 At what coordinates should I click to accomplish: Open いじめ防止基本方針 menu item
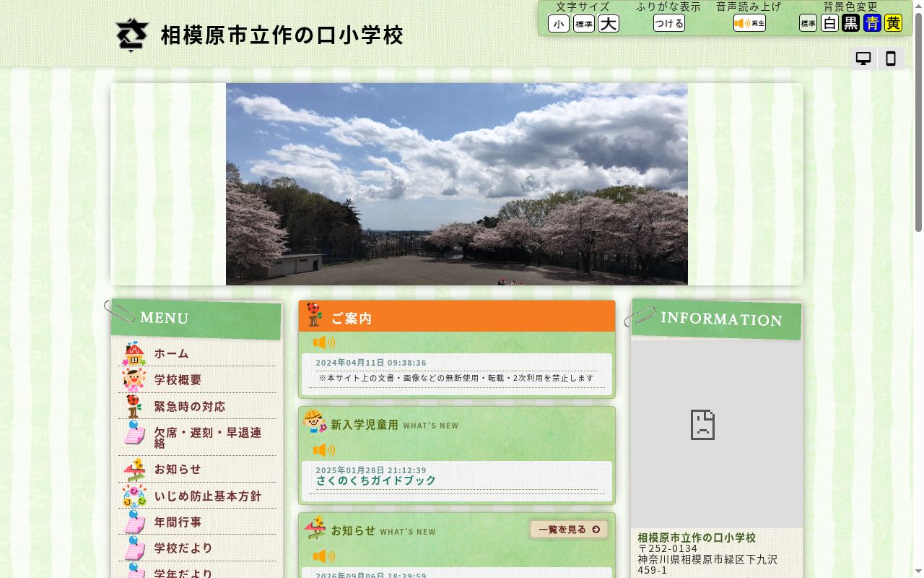(x=197, y=496)
